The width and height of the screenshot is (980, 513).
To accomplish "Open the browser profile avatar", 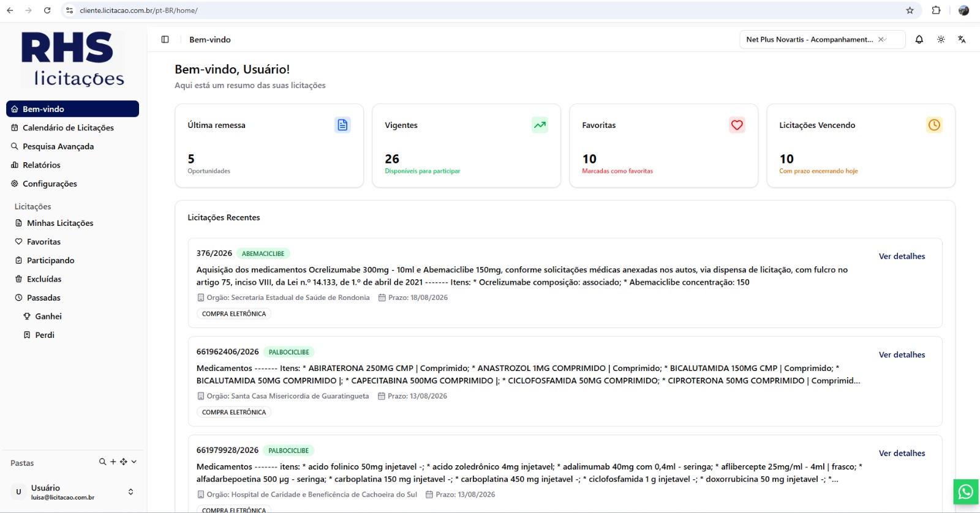I will click(x=963, y=10).
